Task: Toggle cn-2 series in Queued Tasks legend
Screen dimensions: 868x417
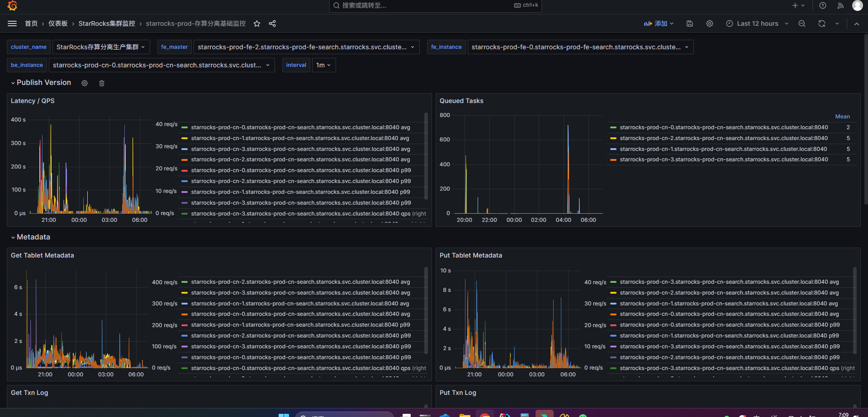Action: click(x=724, y=138)
